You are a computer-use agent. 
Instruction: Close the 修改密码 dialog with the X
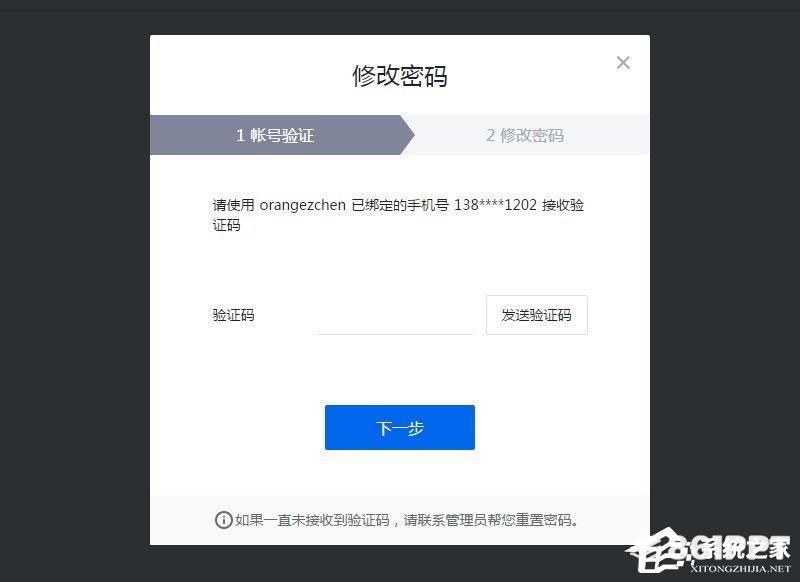pos(623,63)
